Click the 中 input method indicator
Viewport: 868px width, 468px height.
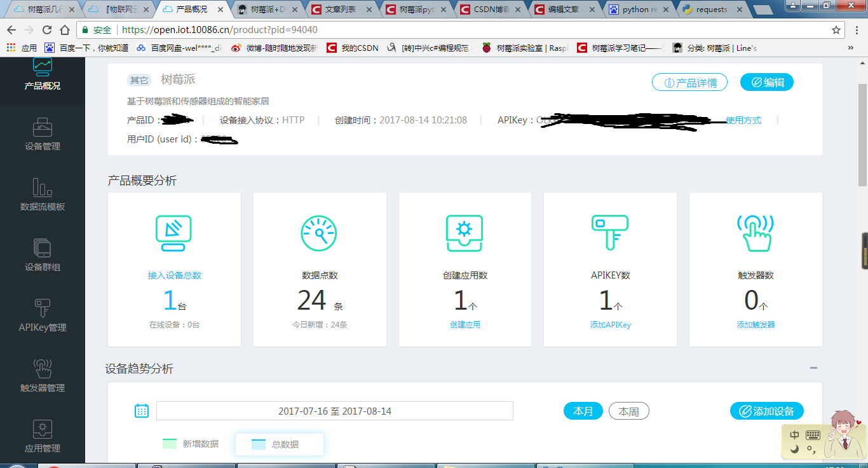(794, 435)
